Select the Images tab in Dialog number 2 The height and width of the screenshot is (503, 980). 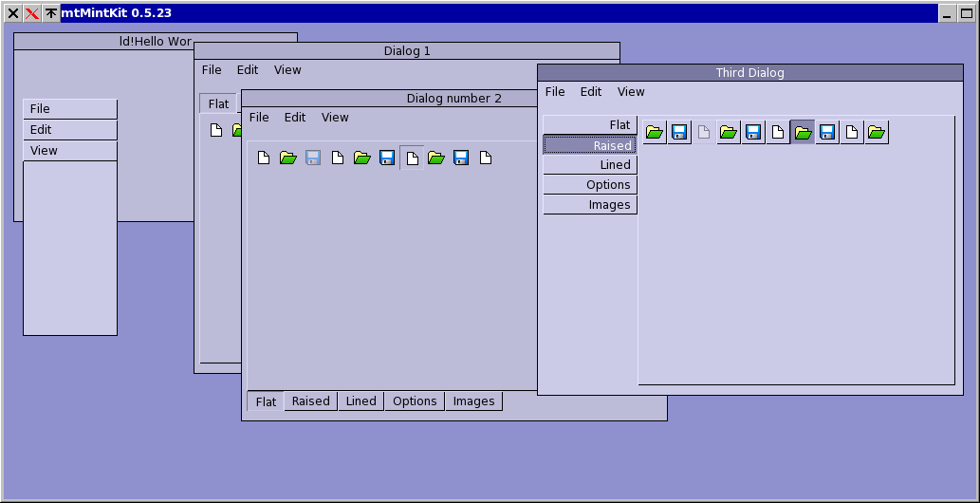pyautogui.click(x=473, y=401)
